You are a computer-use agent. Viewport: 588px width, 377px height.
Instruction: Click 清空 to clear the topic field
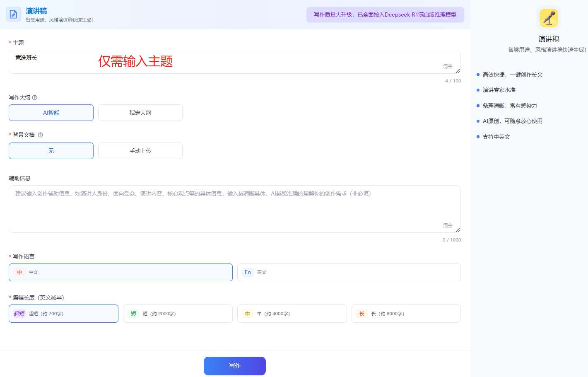pyautogui.click(x=448, y=66)
